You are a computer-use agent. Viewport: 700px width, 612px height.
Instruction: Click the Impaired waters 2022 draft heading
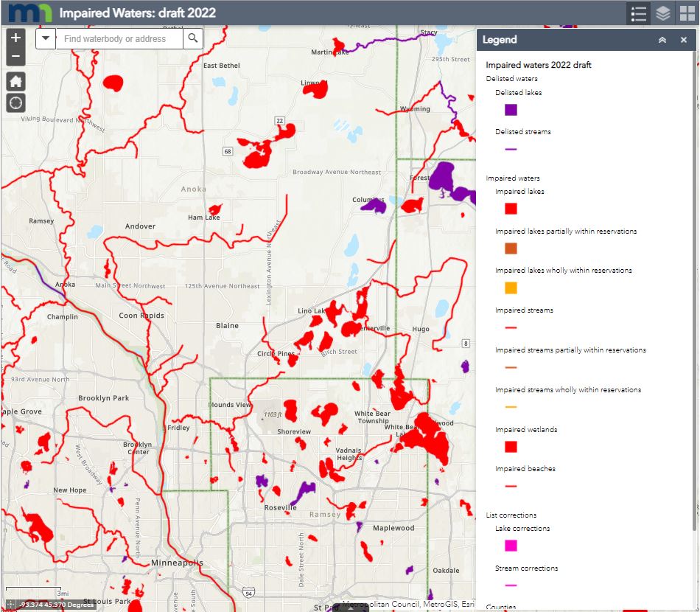[x=539, y=65]
